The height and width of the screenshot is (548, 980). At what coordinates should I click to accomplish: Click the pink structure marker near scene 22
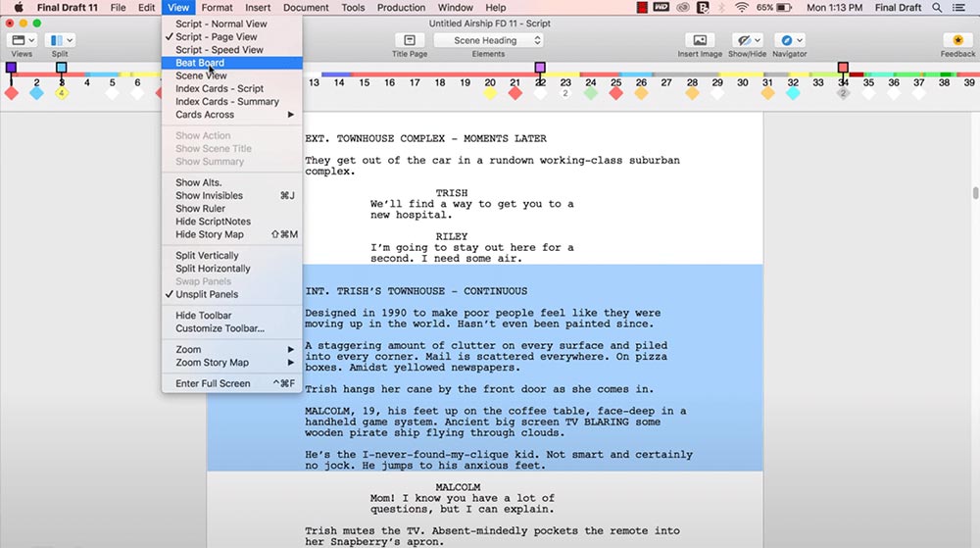[x=540, y=68]
